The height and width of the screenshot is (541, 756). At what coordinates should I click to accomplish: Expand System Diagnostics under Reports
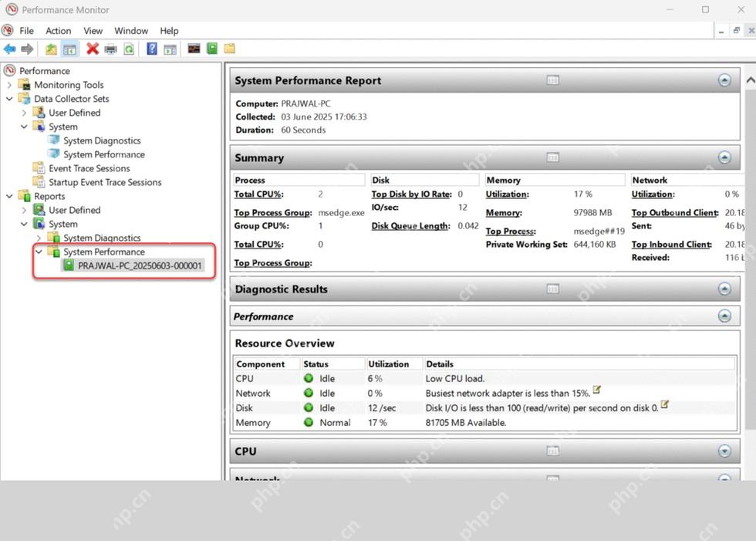coord(39,238)
